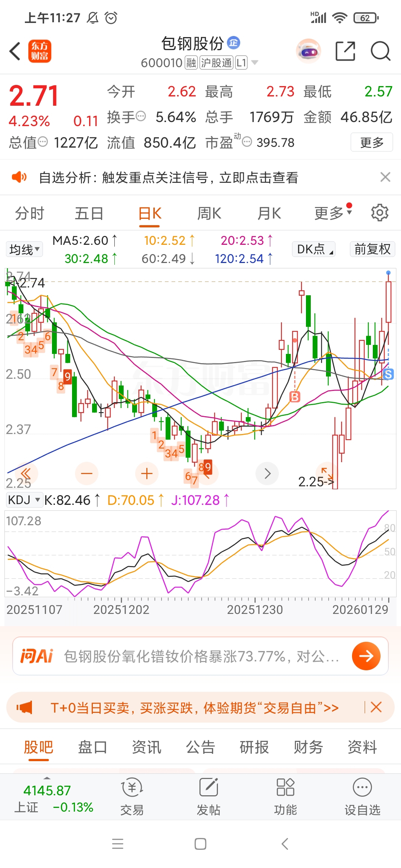Zoom in the K-line with the plus button
The height and width of the screenshot is (868, 401).
(x=147, y=473)
